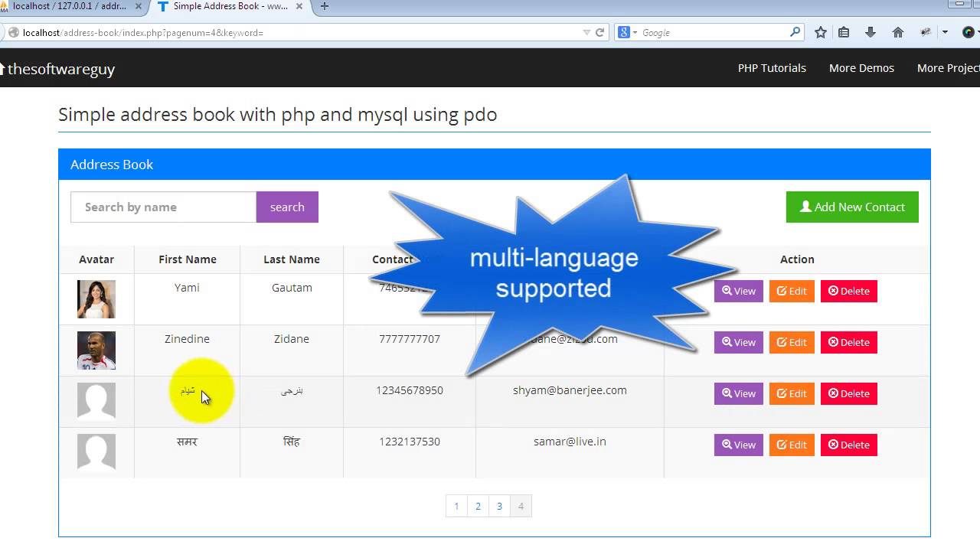The image size is (980, 551).
Task: Edit the Zinedine Zidane contact
Action: click(792, 342)
